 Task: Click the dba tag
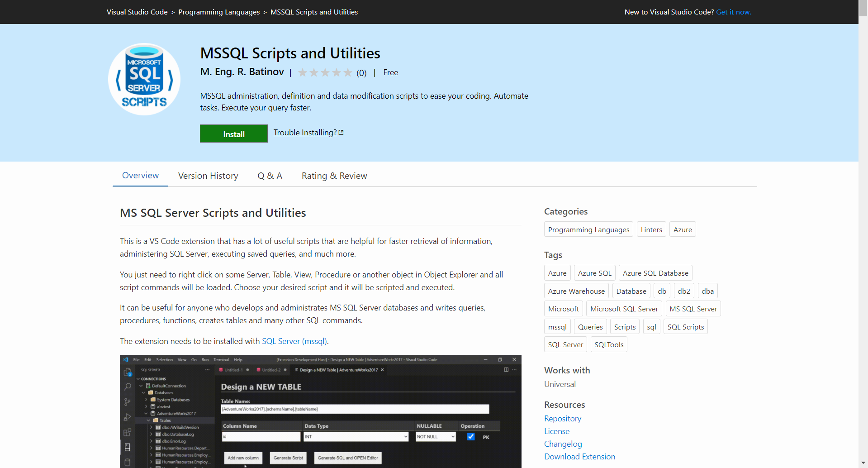707,291
